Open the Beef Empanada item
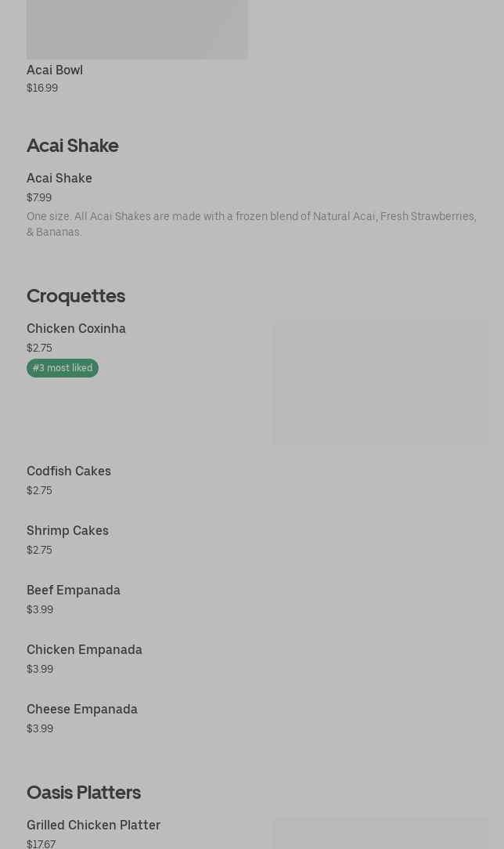 tap(74, 590)
